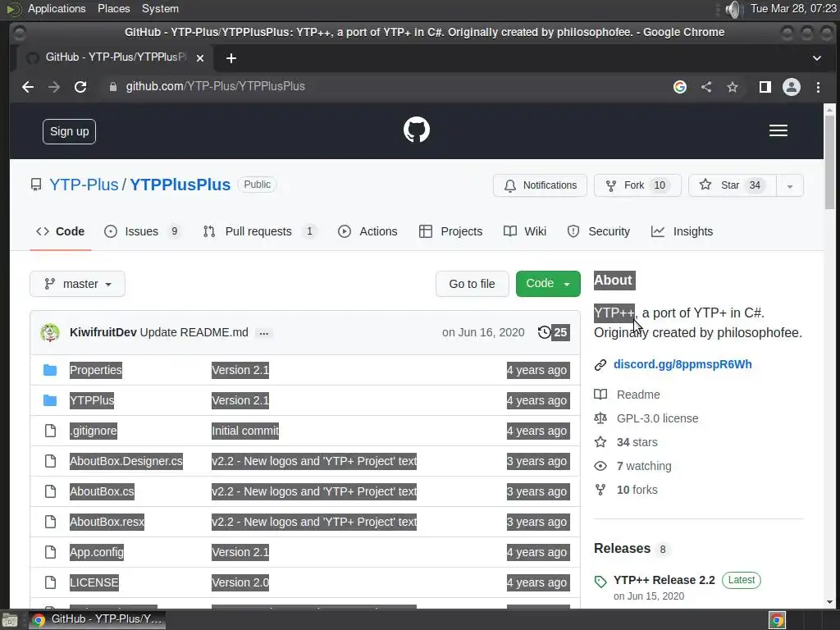The image size is (840, 630).
Task: Bookmark this page with star icon
Action: tap(733, 87)
